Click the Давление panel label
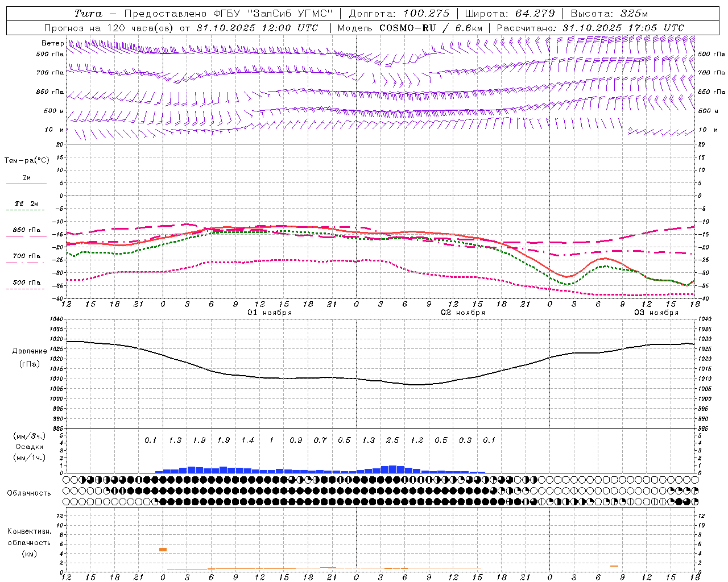This screenshot has width=728, height=582. [x=30, y=351]
